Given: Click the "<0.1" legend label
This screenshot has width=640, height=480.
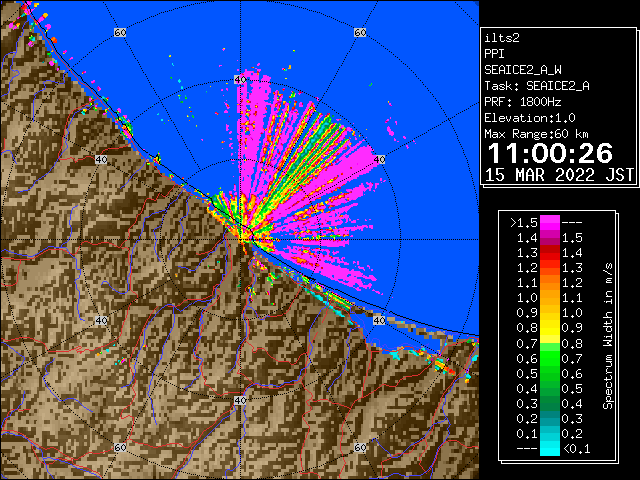Looking at the screenshot, I should pos(576,449).
